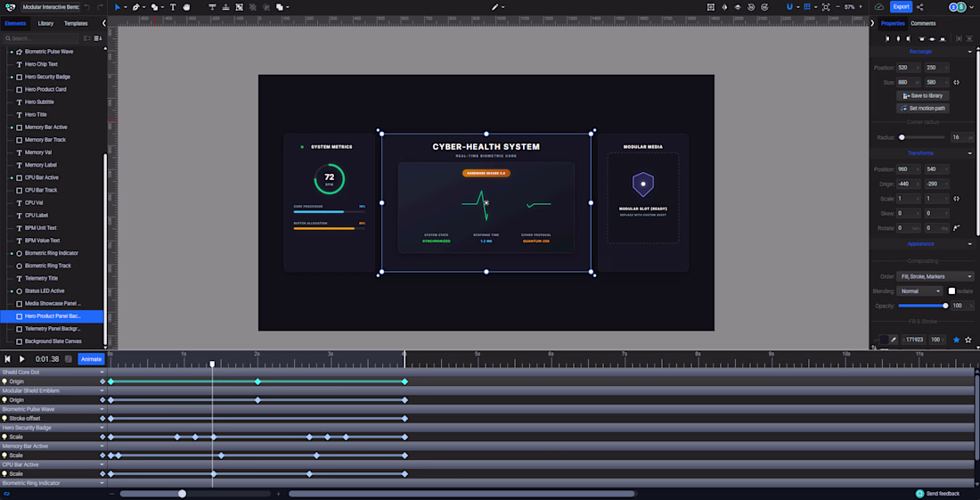Collapse the Hero Security Badge timeline row

pyautogui.click(x=102, y=428)
